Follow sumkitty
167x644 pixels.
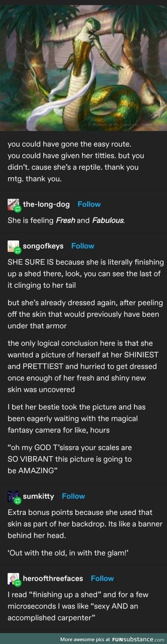73,496
